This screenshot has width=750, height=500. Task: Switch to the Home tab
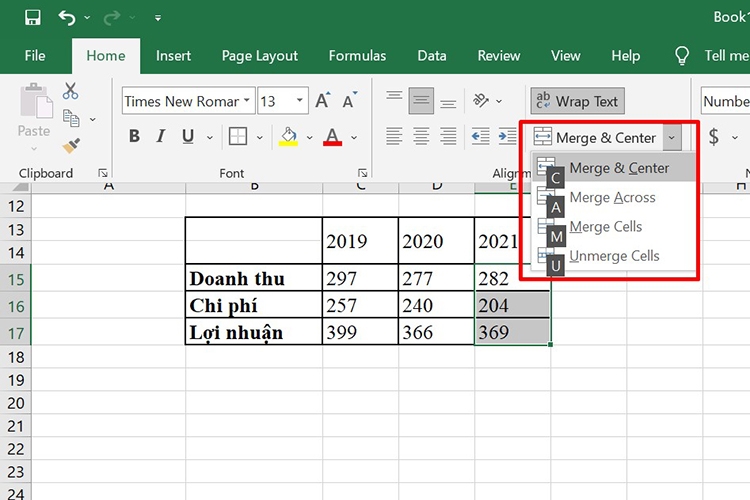(x=106, y=56)
